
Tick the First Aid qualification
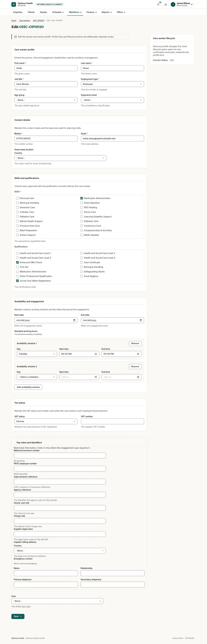[18, 267]
